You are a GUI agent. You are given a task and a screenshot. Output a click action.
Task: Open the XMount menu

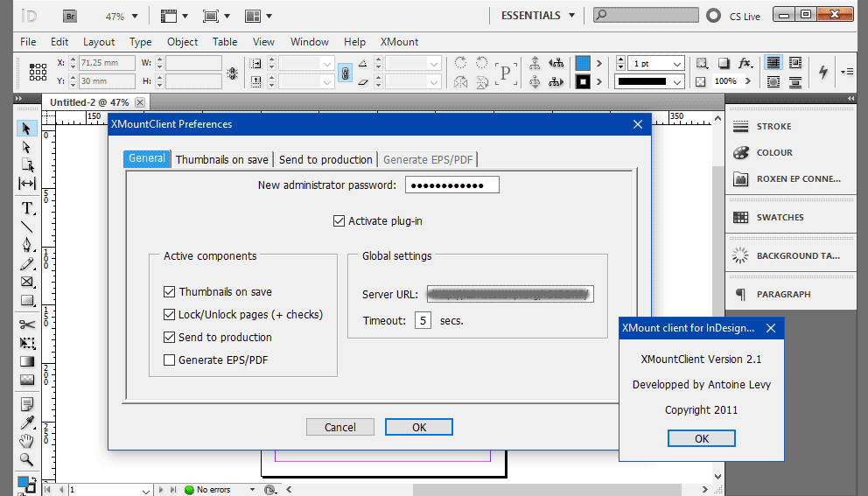tap(399, 41)
